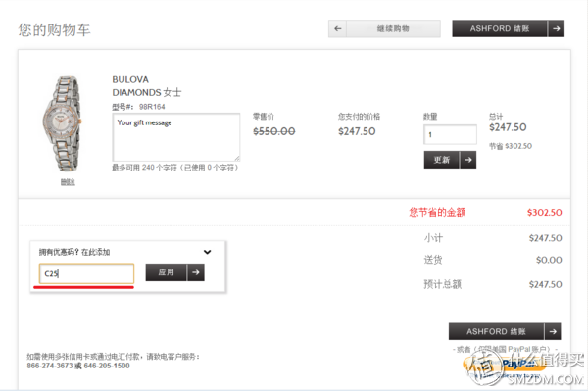Apply the coupon with the 应用 button

click(167, 272)
